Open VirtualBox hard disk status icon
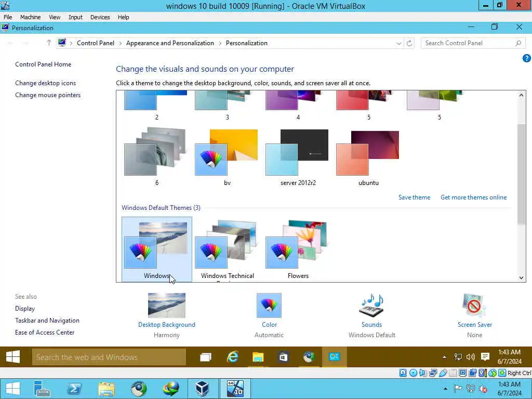Screen dimensions: 532x399 pyautogui.click(x=403, y=373)
